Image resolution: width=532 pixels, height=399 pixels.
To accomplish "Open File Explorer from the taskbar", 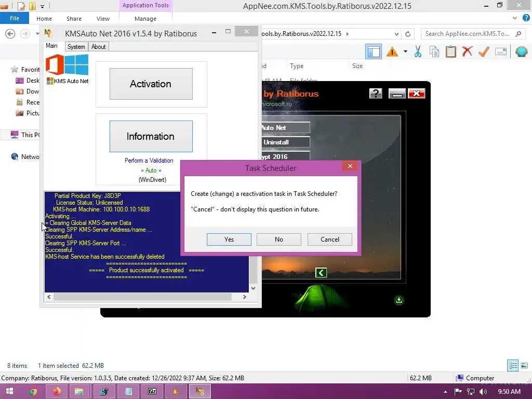I will coord(79,391).
